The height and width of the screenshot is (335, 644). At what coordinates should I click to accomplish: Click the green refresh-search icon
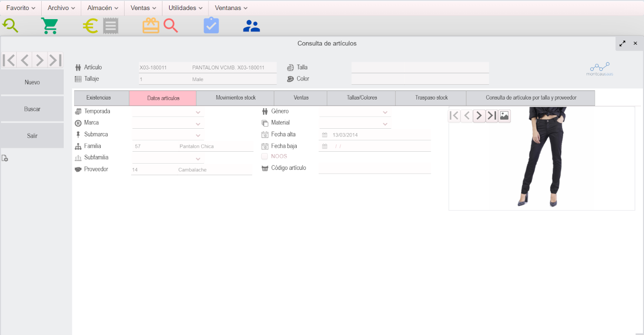coord(10,26)
